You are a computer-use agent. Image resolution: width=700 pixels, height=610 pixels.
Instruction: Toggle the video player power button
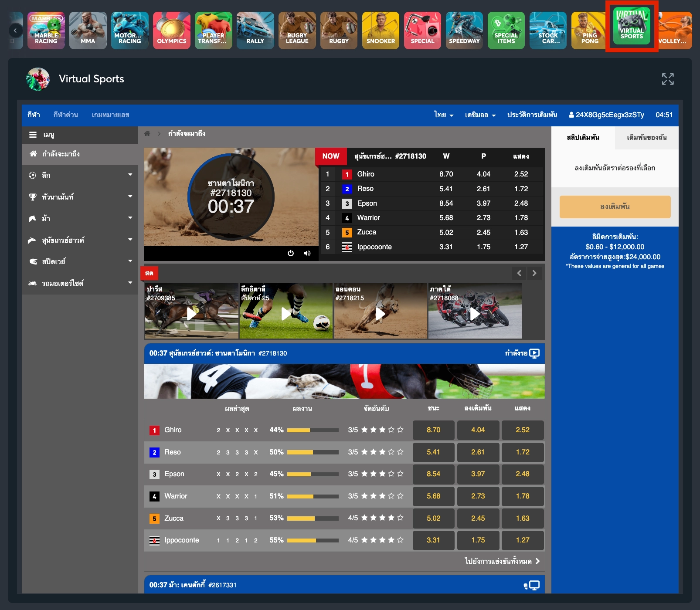click(291, 253)
